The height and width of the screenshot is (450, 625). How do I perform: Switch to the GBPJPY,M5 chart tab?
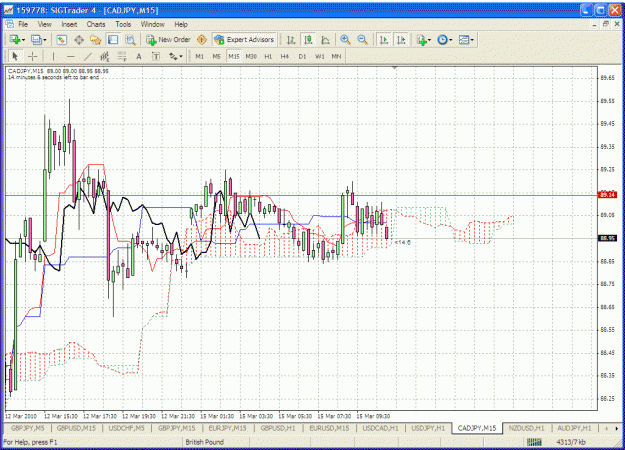click(28, 428)
